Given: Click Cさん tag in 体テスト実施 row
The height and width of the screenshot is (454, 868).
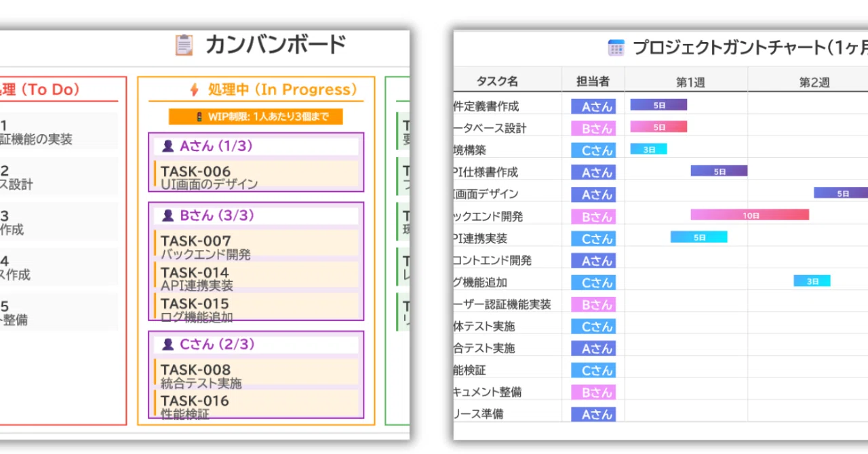Looking at the screenshot, I should (x=593, y=327).
